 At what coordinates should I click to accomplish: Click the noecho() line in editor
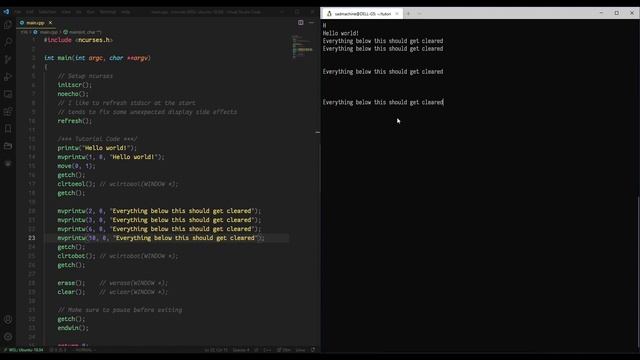[x=73, y=94]
